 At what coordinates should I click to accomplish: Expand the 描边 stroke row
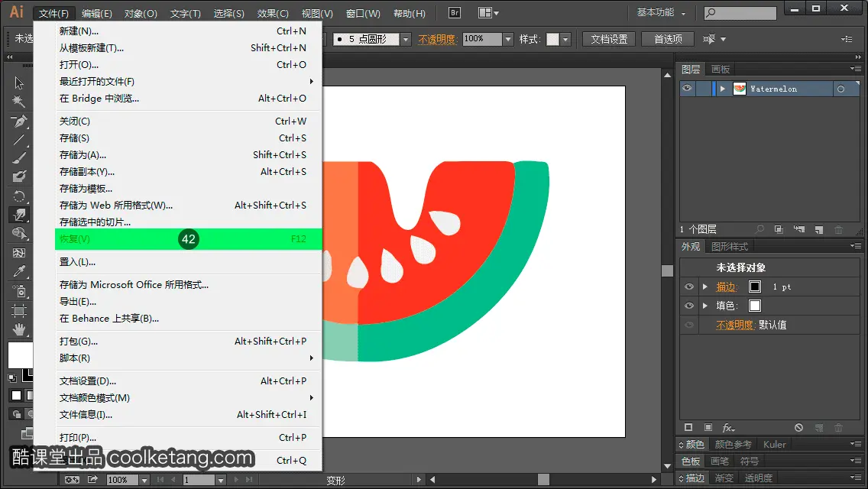[x=705, y=287]
